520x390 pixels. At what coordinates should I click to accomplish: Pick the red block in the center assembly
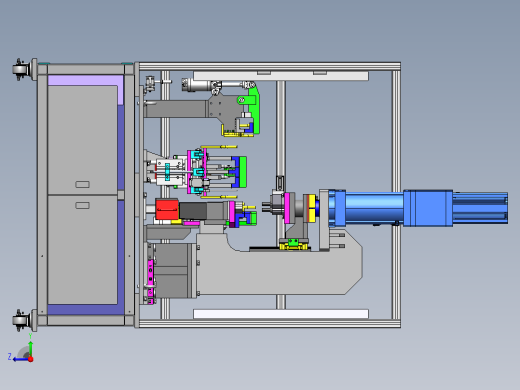167,209
